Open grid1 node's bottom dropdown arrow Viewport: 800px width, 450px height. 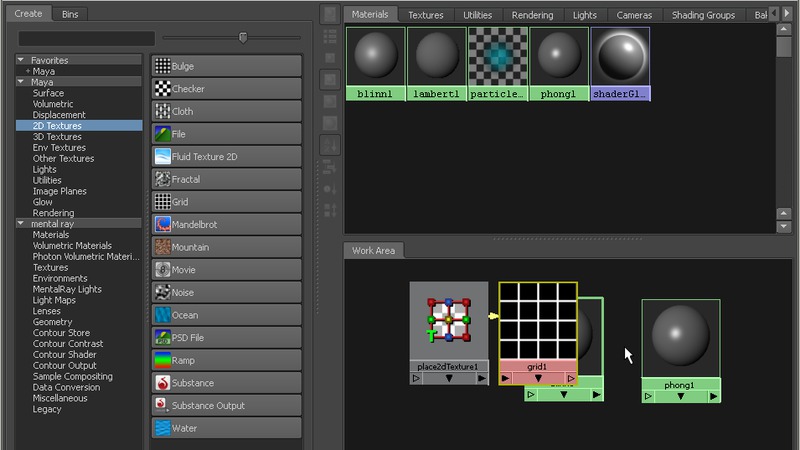coord(537,379)
